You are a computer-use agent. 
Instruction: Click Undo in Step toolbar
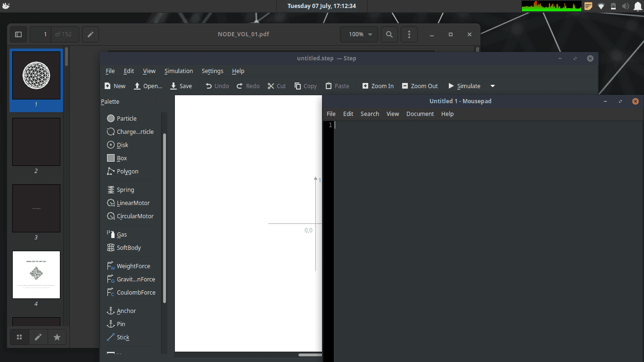click(217, 86)
